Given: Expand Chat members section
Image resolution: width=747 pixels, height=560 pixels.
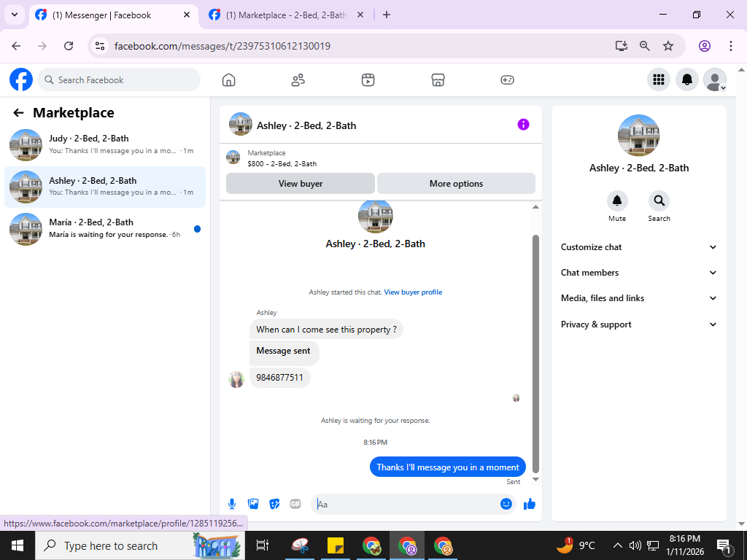Looking at the screenshot, I should [638, 273].
